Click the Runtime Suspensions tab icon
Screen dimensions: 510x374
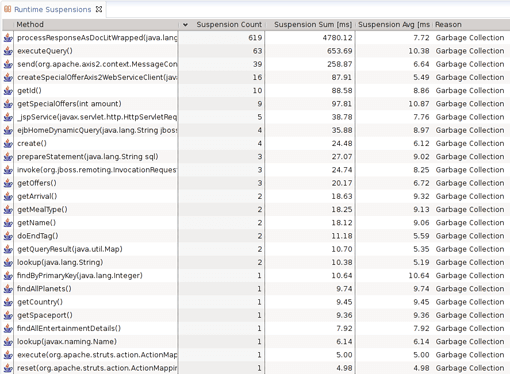[7, 9]
